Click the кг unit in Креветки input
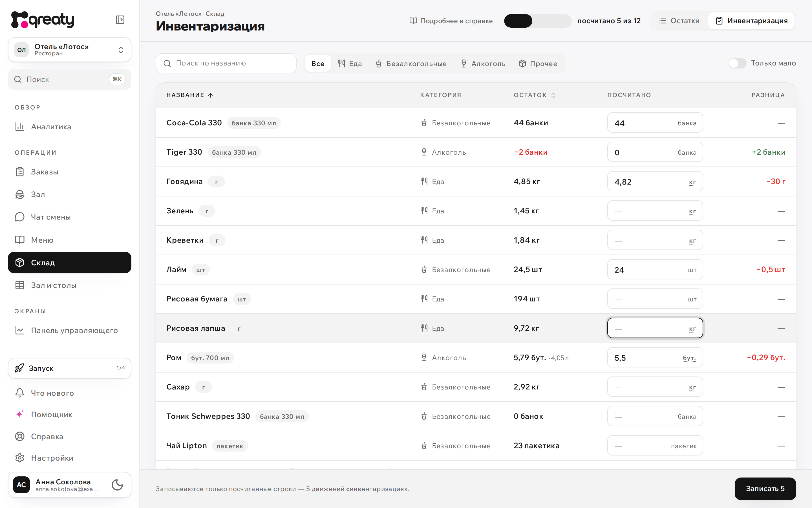 pyautogui.click(x=692, y=241)
